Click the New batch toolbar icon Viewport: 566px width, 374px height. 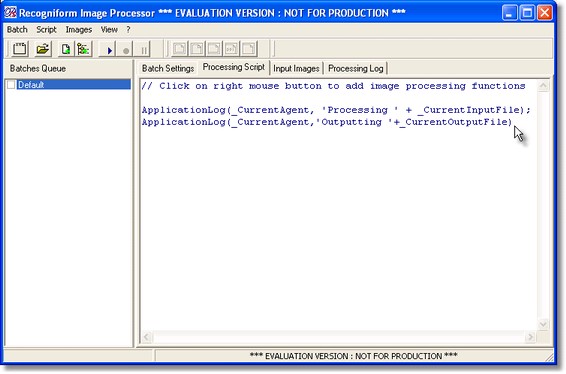coord(20,49)
